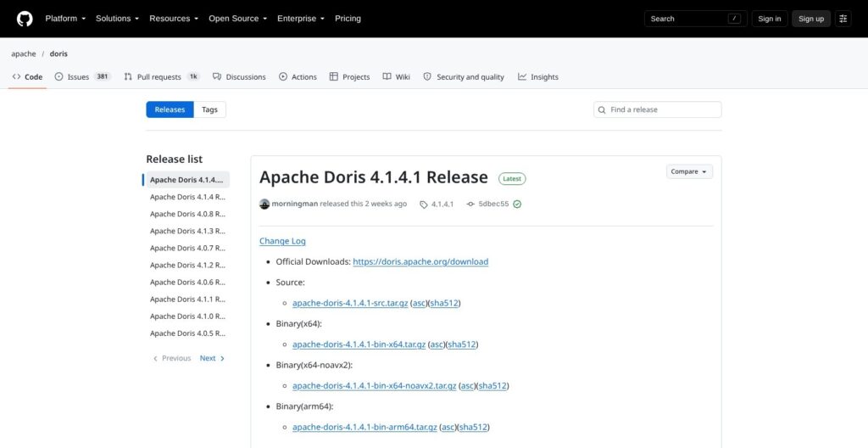868x448 pixels.
Task: Select Apache Doris 4.0.5 release
Action: point(187,333)
